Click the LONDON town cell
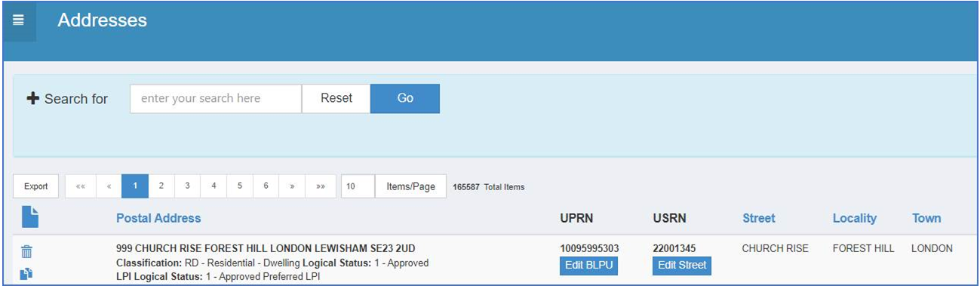This screenshot has width=980, height=286. click(932, 248)
